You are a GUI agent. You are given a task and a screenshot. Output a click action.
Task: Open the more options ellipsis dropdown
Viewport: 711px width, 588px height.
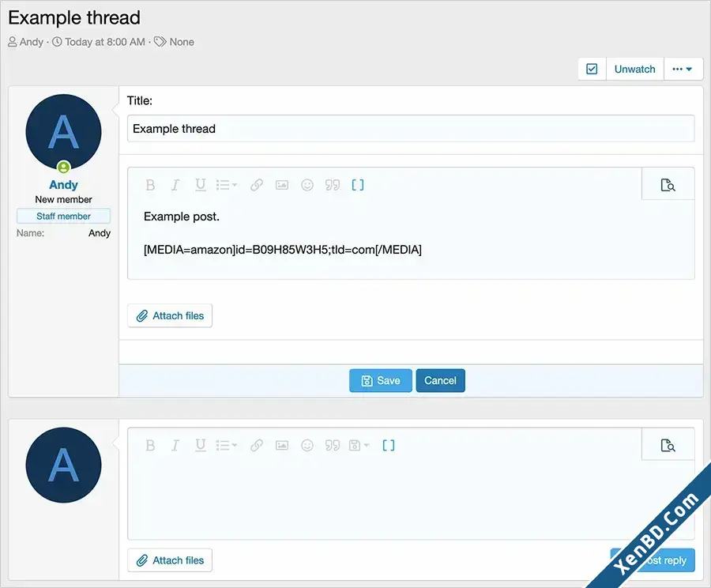coord(683,69)
